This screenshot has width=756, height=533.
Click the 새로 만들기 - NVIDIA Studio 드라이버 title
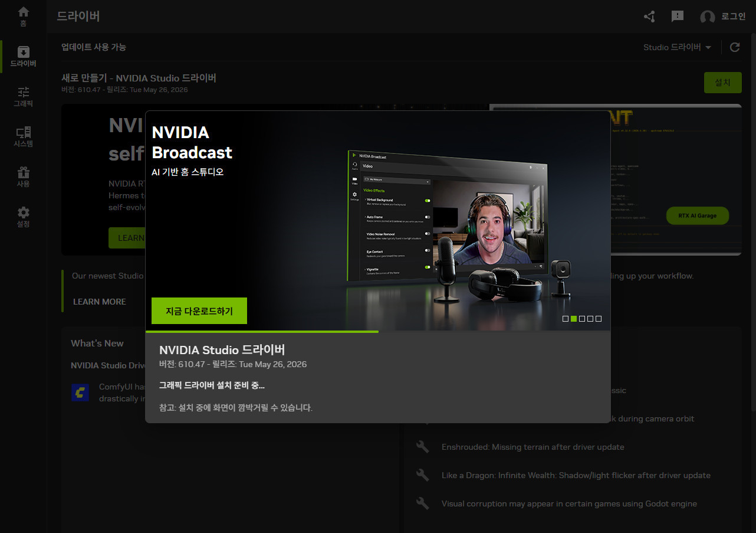(139, 78)
